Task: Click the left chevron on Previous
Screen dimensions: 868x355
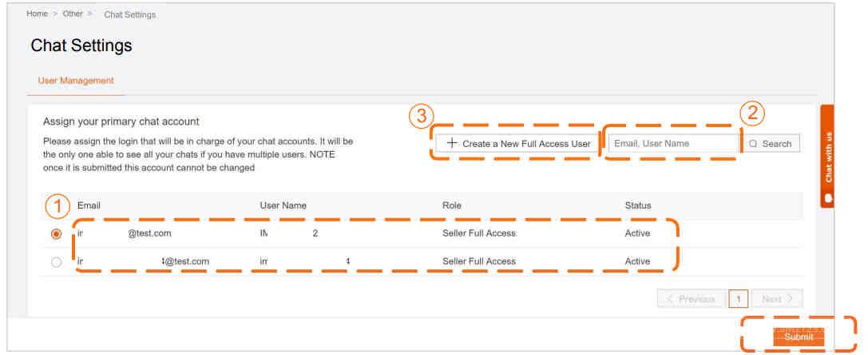Action: coord(670,299)
